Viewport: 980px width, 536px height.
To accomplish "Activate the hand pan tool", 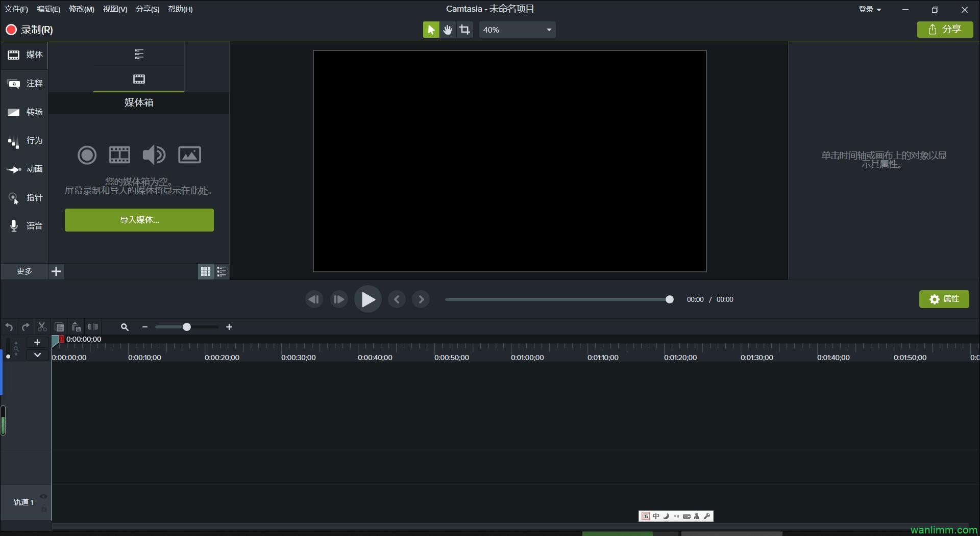I will coord(448,30).
